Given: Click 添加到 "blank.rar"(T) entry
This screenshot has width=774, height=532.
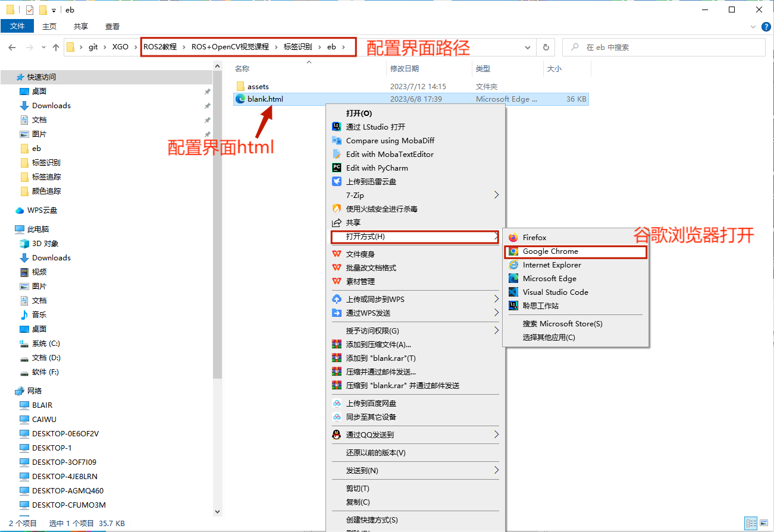Looking at the screenshot, I should [x=415, y=358].
